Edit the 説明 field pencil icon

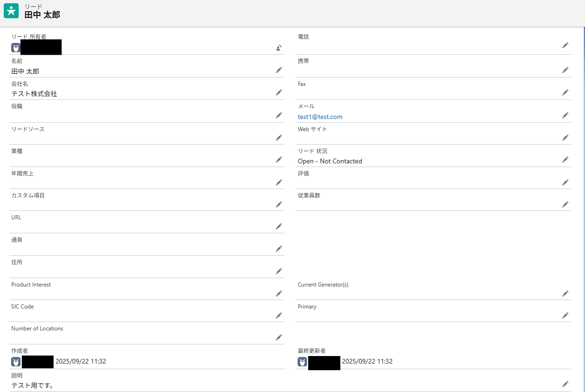click(565, 384)
